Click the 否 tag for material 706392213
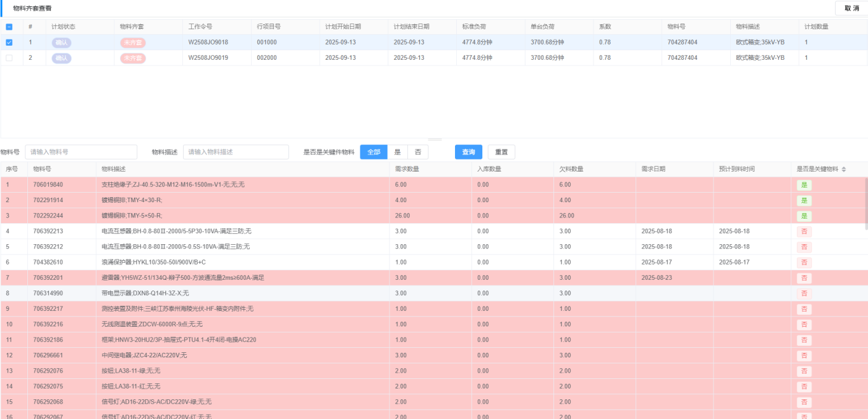The width and height of the screenshot is (868, 419). pos(804,231)
